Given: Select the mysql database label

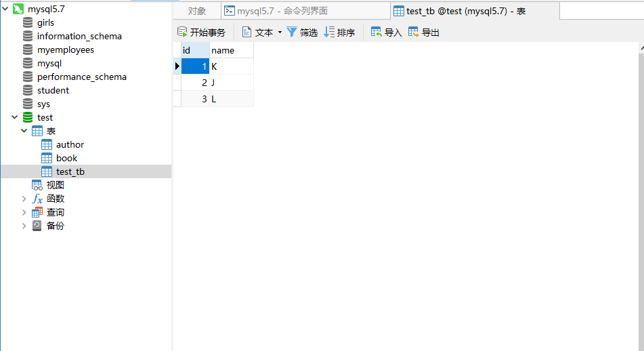Looking at the screenshot, I should pyautogui.click(x=49, y=63).
